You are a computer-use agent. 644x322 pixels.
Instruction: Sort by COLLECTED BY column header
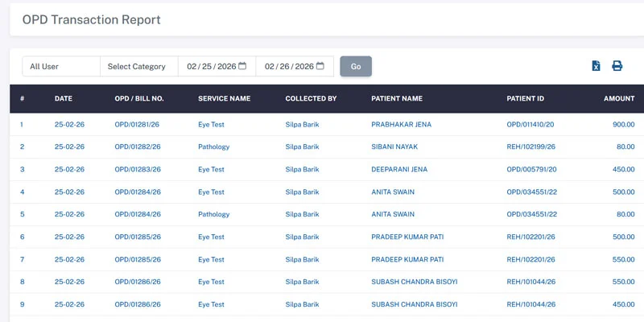click(311, 98)
